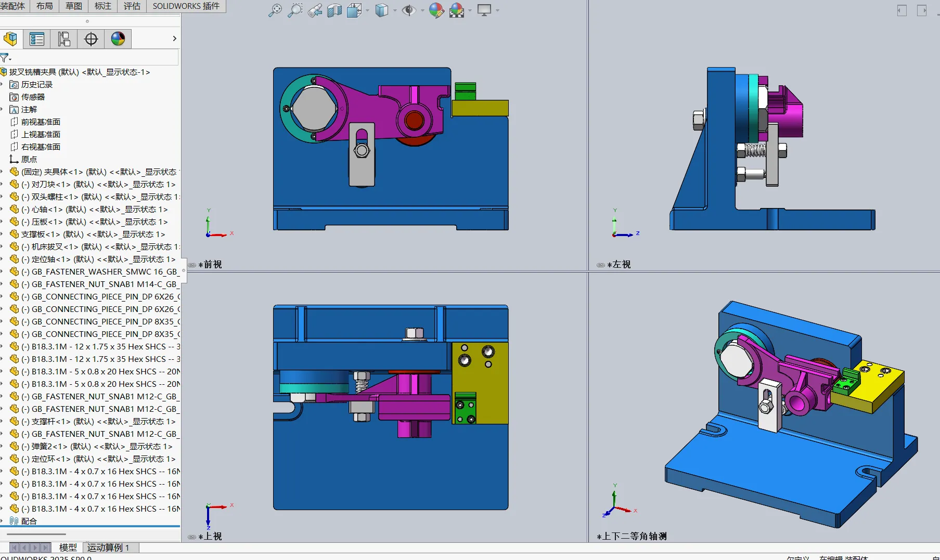Screen dimensions: 940x560
Task: Click the 配合 mates folder
Action: coord(29,521)
